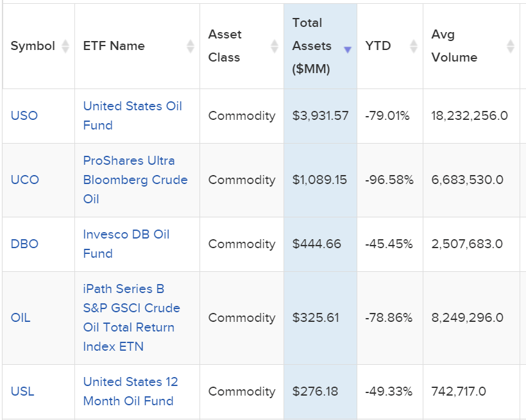Expand sorting options on the ETF Name column
The image size is (526, 420).
pos(191,46)
